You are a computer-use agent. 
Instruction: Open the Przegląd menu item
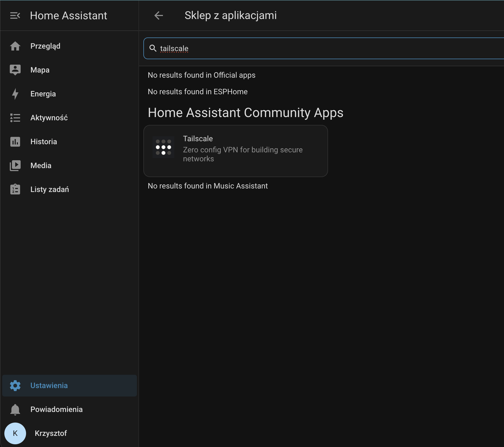(70, 46)
